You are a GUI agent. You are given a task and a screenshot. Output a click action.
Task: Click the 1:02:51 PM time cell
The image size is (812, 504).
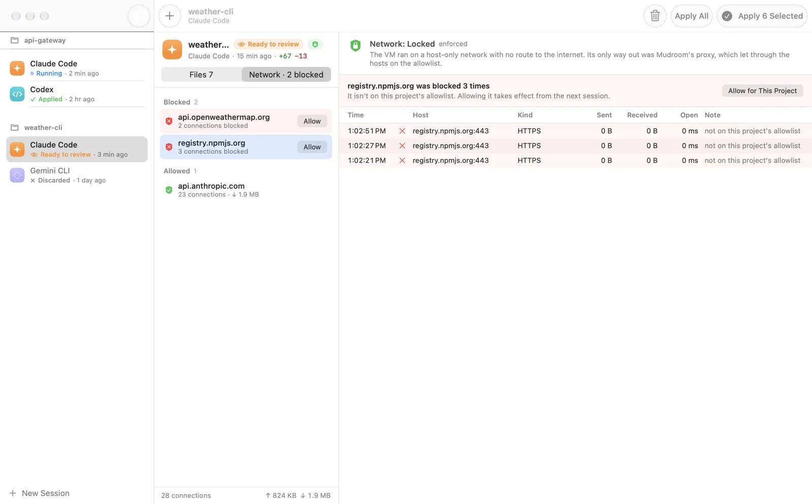pyautogui.click(x=366, y=131)
